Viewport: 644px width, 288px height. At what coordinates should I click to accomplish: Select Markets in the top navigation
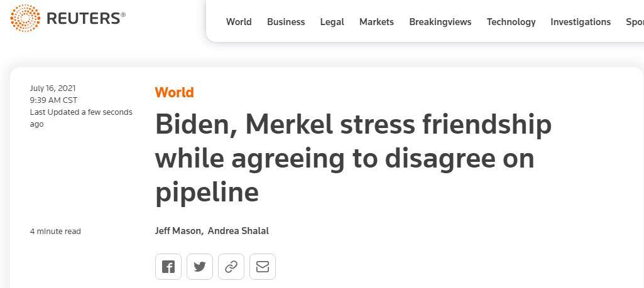coord(376,22)
